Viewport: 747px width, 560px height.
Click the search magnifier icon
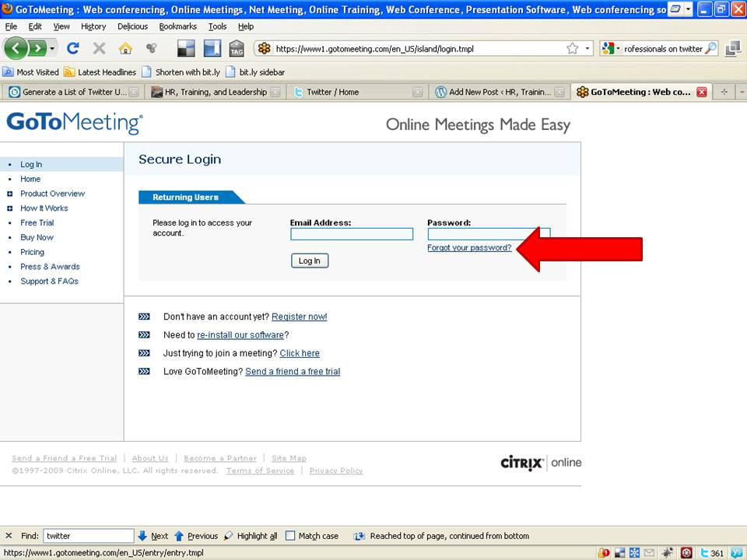point(710,48)
